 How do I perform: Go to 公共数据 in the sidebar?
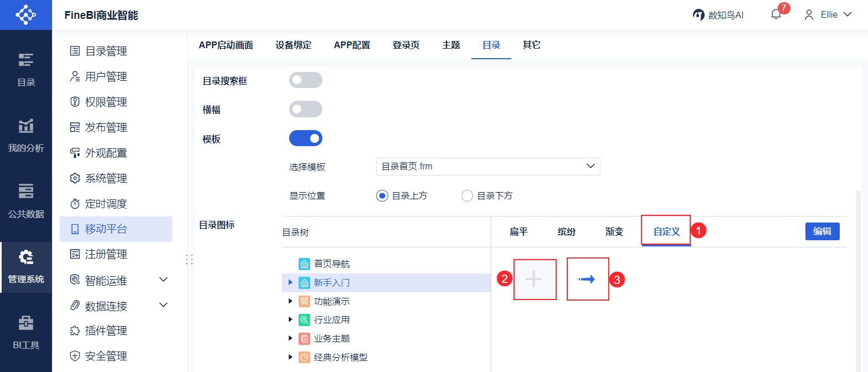(26, 200)
